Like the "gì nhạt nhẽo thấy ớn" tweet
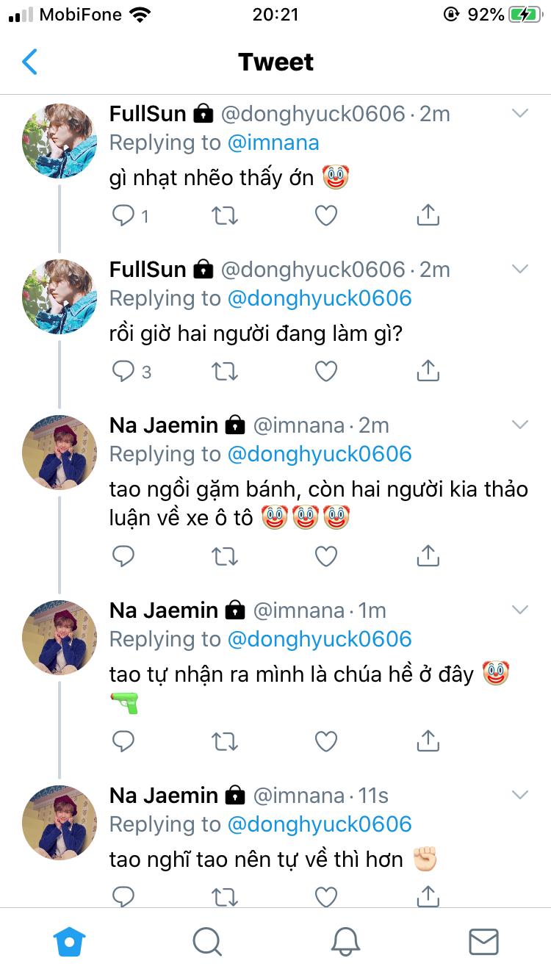 click(x=325, y=215)
